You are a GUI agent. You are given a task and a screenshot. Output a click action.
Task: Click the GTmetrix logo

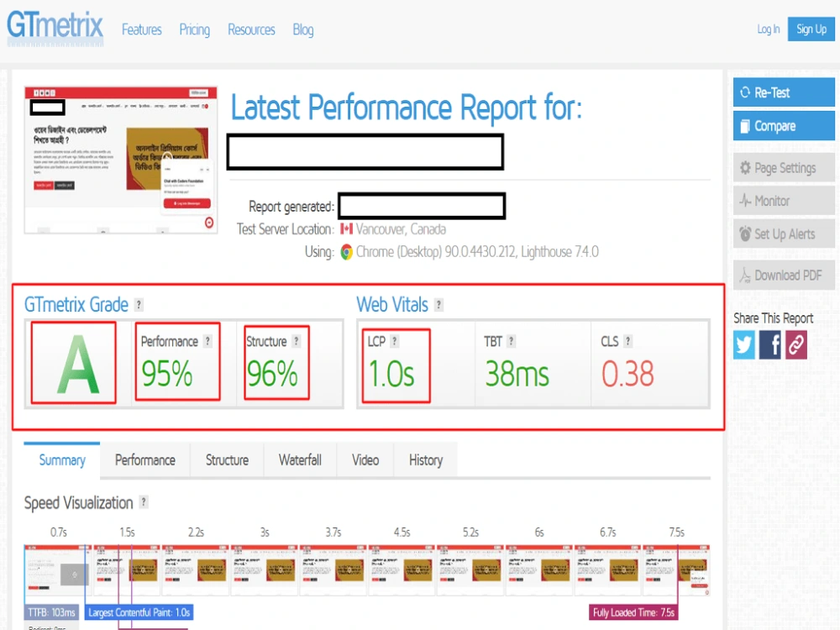pyautogui.click(x=55, y=28)
